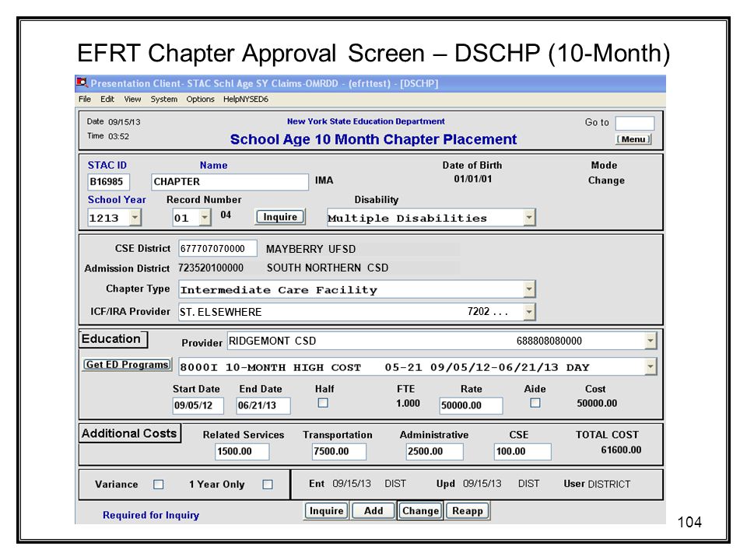Click the End Date field
The height and width of the screenshot is (560, 747).
pos(263,405)
